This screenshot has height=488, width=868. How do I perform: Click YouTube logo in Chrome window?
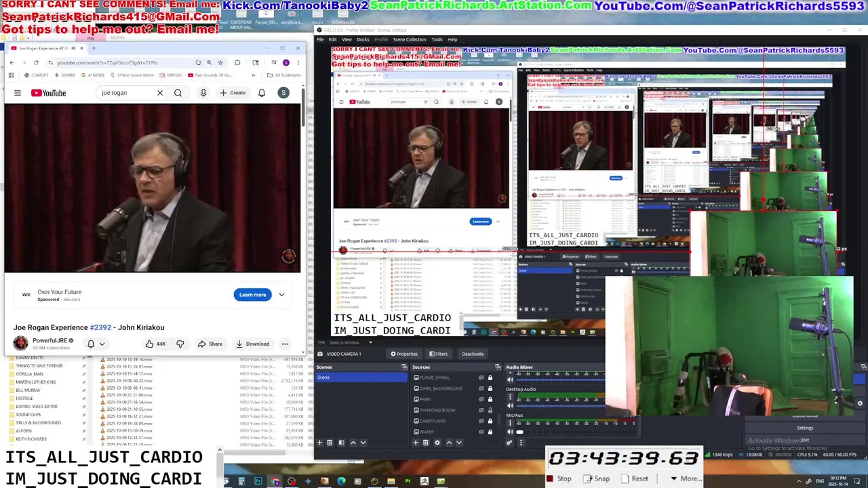(x=48, y=93)
